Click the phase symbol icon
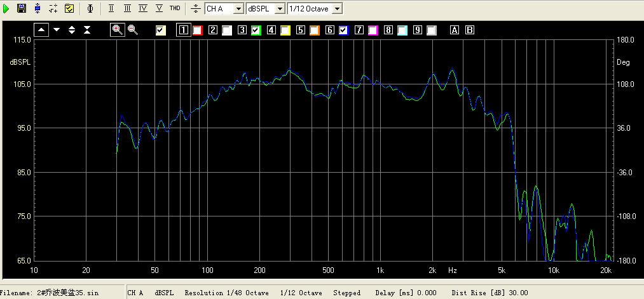644x299 pixels. [x=90, y=8]
